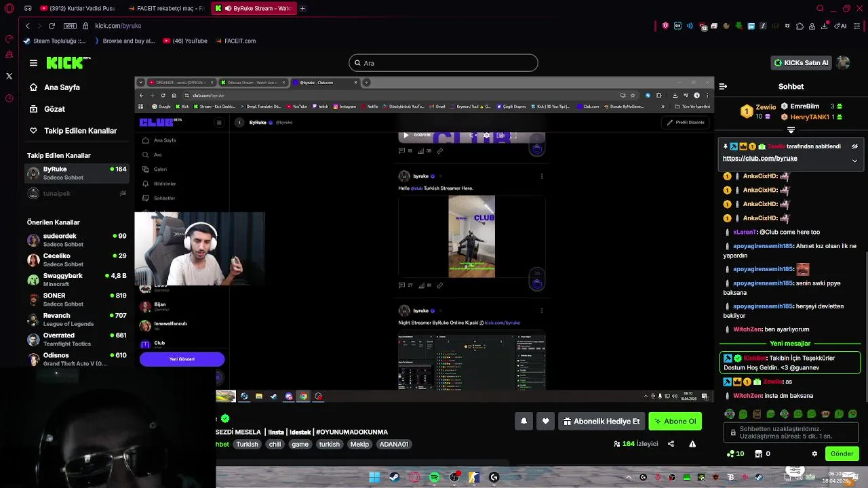This screenshot has height=488, width=868.
Task: Open the chat shop icon
Action: click(759, 454)
